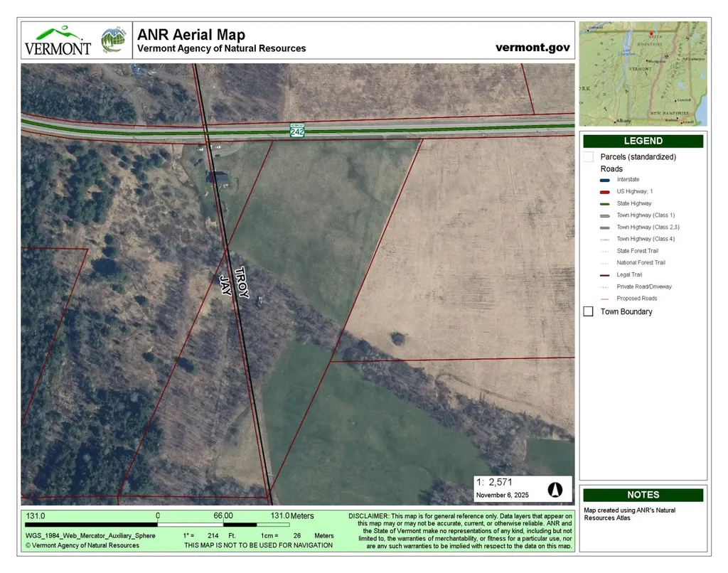Click the Vermont state logo
Image resolution: width=728 pixels, height=573 pixels.
click(x=58, y=41)
